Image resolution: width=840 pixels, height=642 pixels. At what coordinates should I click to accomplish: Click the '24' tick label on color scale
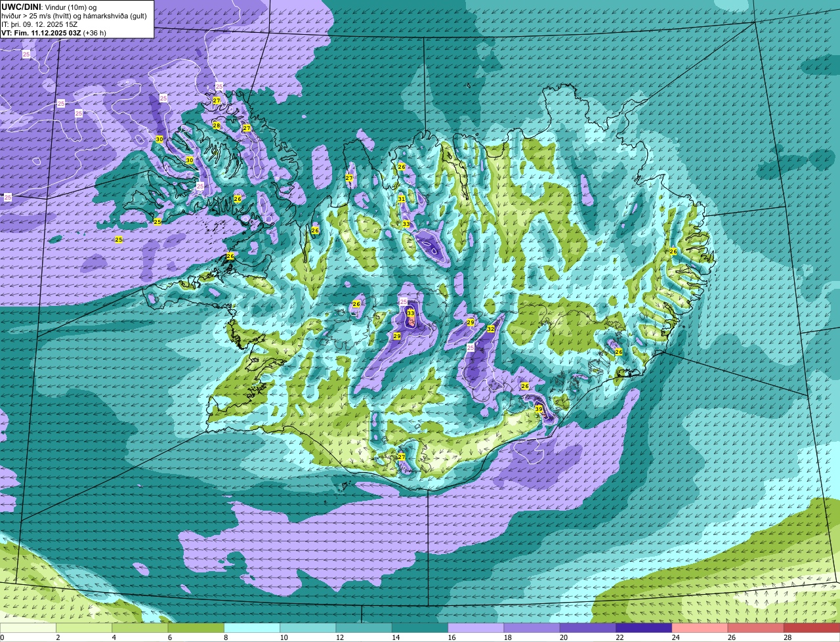click(675, 637)
